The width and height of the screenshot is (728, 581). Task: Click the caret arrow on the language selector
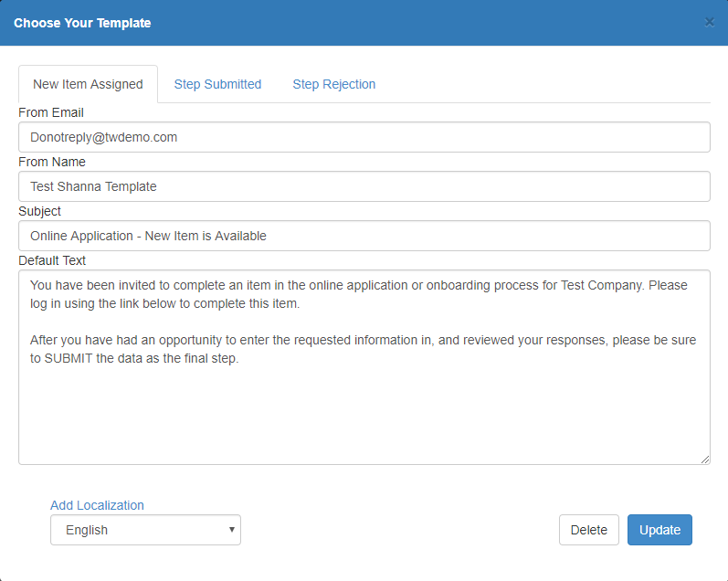232,530
